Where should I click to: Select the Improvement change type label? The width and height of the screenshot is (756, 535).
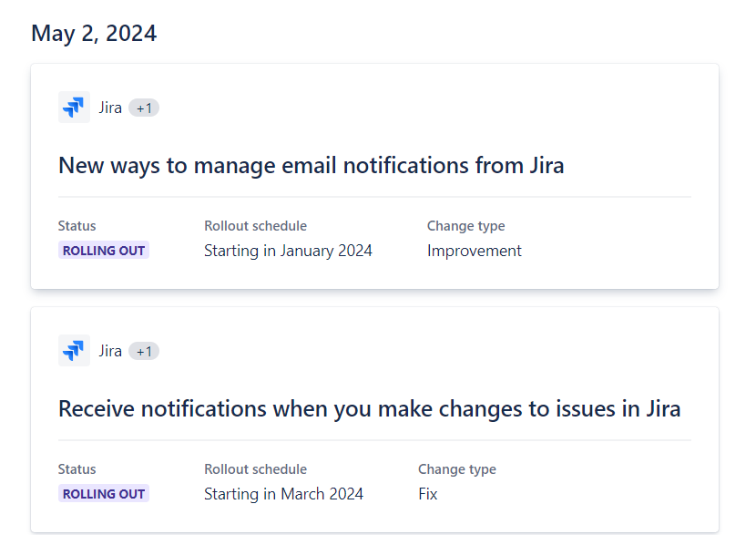pos(474,250)
